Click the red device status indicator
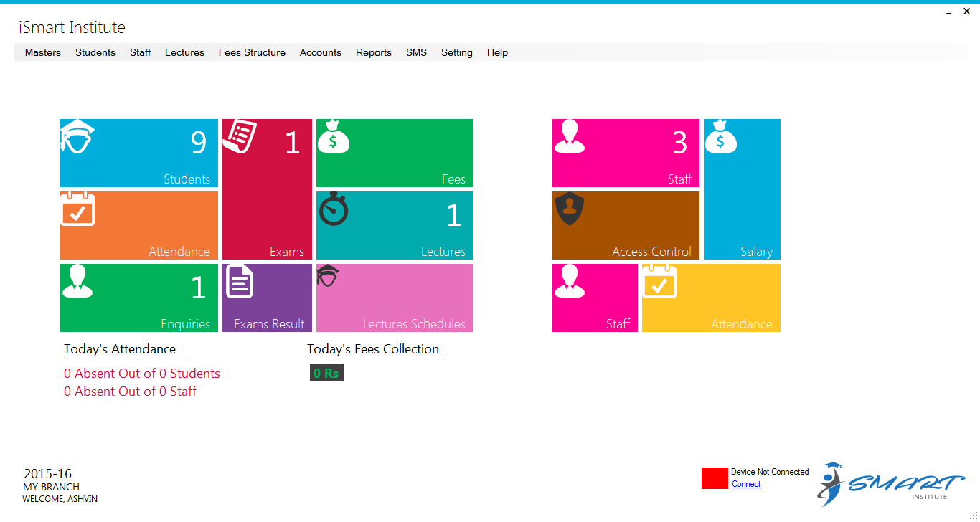 click(x=715, y=478)
